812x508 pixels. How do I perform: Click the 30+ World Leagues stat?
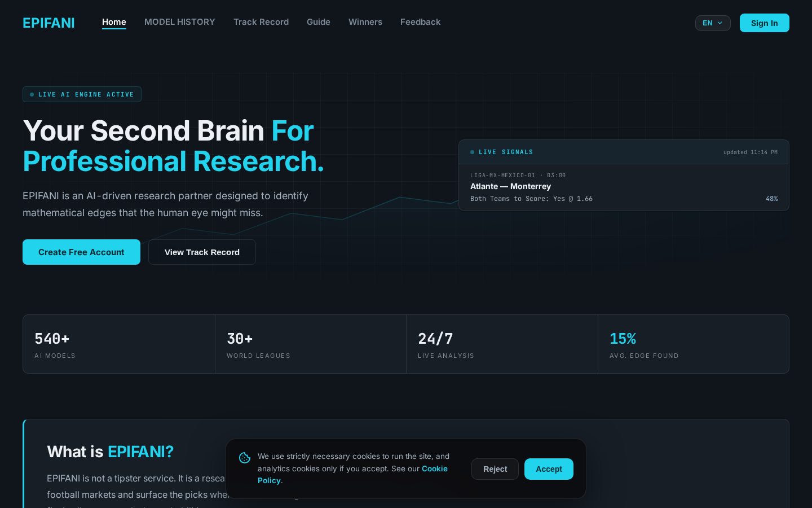point(311,344)
